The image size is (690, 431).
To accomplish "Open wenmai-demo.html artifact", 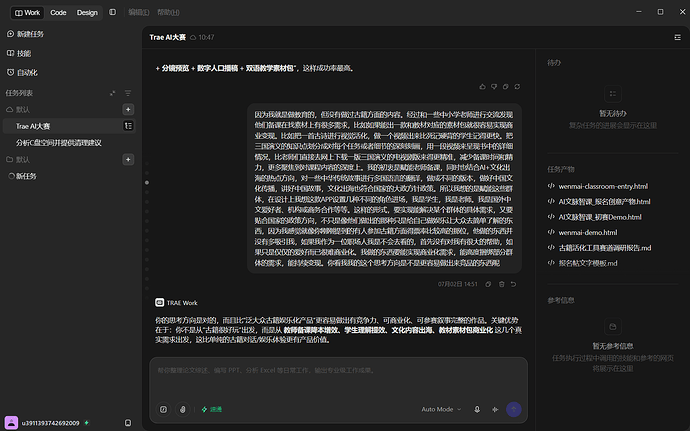I will [x=587, y=232].
